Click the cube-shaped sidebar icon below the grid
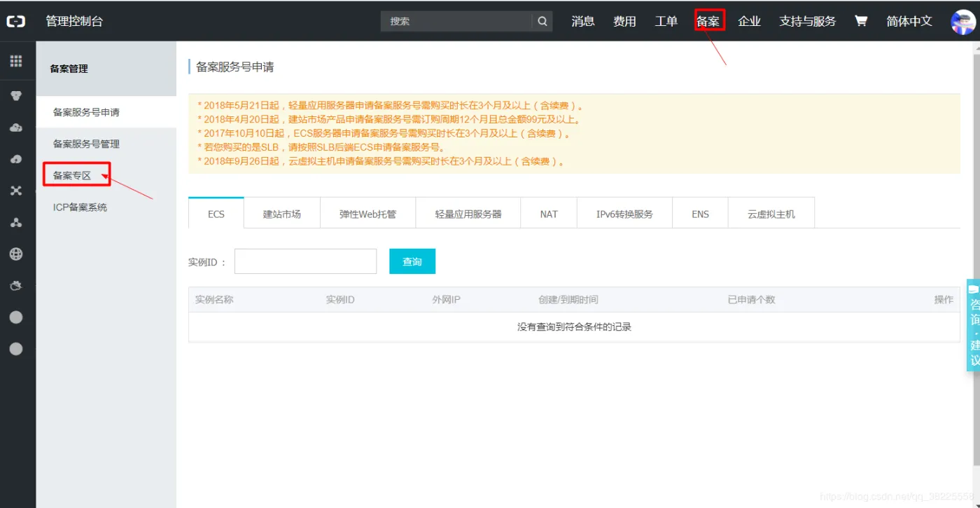Viewport: 980px width, 508px height. (x=16, y=96)
